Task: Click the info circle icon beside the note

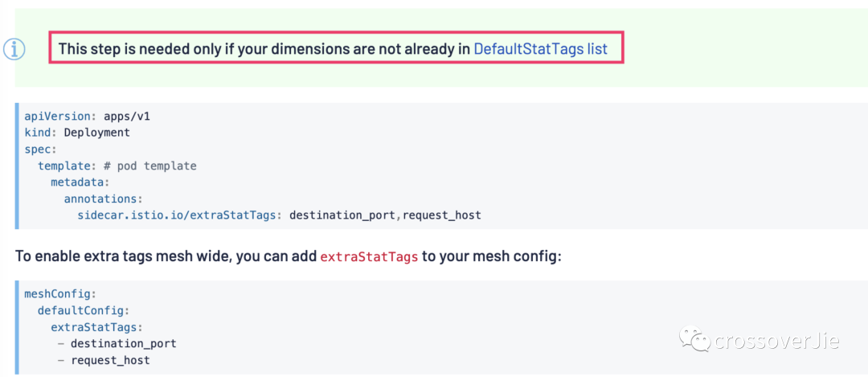Action: 14,49
